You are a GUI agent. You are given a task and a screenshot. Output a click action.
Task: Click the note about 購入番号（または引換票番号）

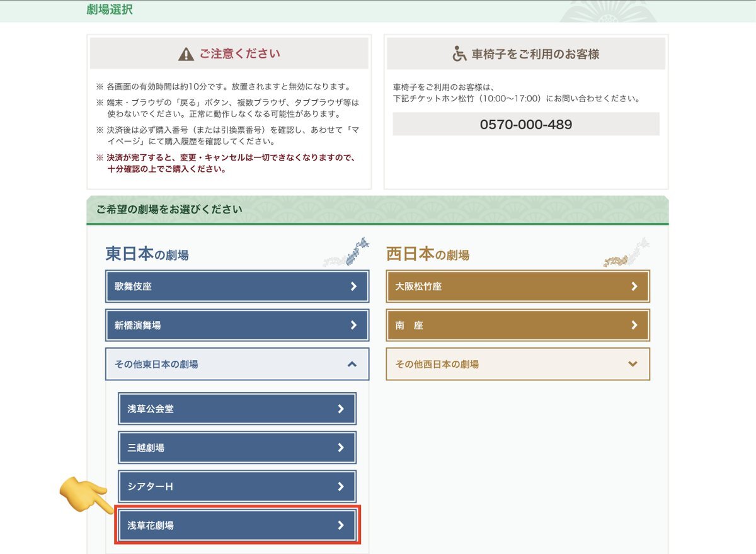[228, 136]
